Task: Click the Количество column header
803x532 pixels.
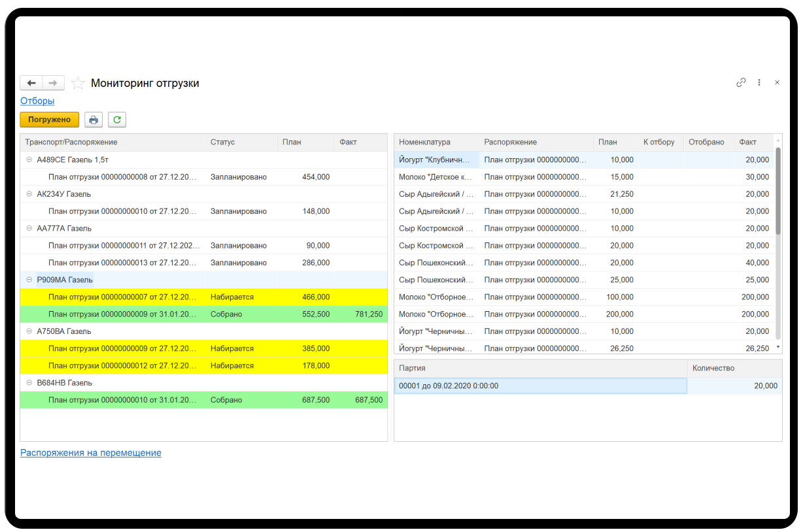Action: click(x=735, y=368)
